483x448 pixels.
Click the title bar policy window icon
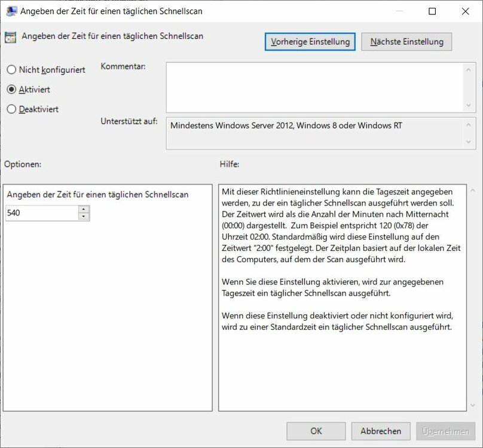pos(11,11)
